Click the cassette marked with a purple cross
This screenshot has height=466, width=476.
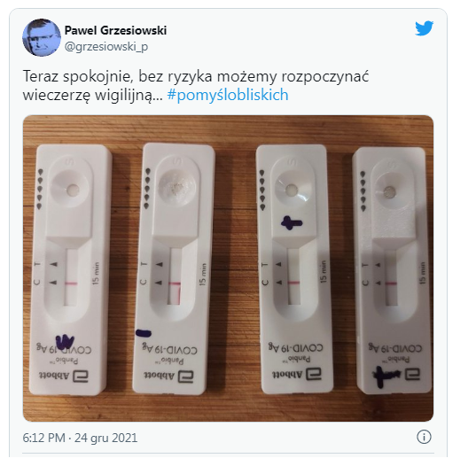pos(293,268)
